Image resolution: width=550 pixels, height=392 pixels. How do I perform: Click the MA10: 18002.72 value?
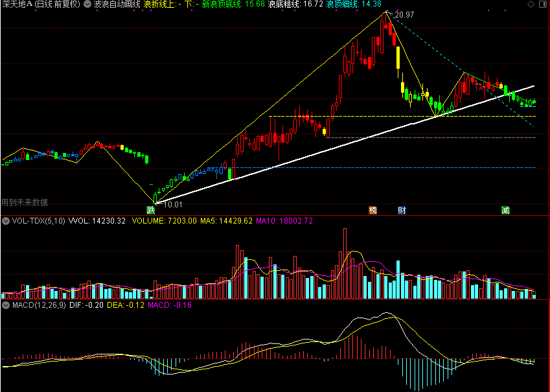(284, 221)
